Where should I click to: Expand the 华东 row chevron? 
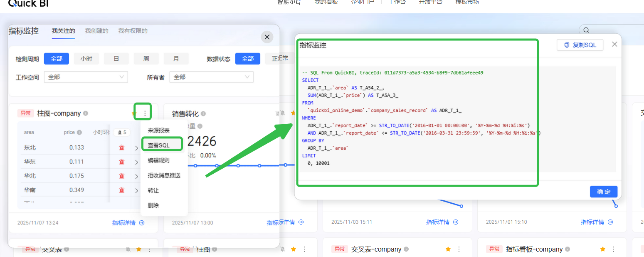[x=136, y=162]
